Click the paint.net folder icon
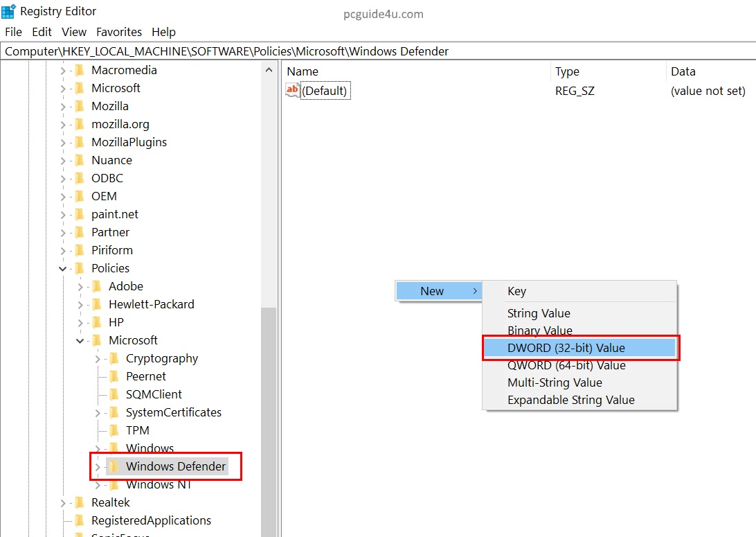756x537 pixels. 80,214
